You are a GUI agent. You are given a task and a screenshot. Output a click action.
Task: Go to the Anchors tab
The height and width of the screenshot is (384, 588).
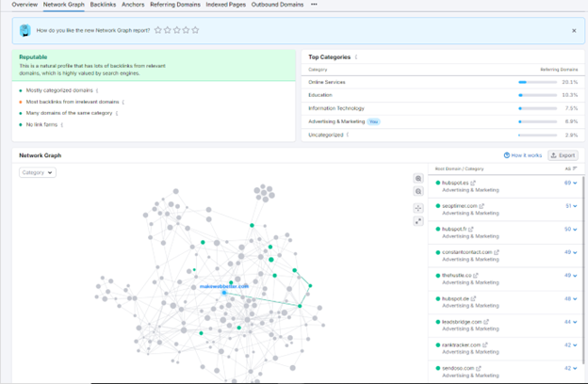coord(133,5)
